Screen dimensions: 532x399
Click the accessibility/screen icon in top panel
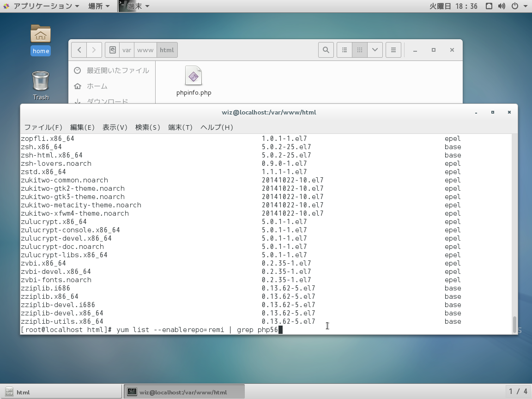489,6
